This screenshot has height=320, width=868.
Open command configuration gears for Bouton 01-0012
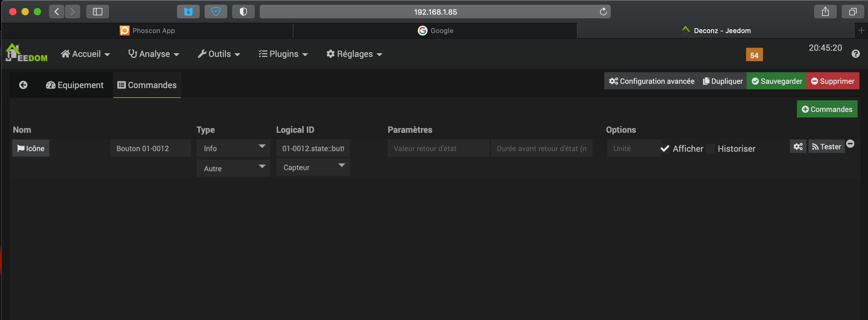[x=798, y=146]
